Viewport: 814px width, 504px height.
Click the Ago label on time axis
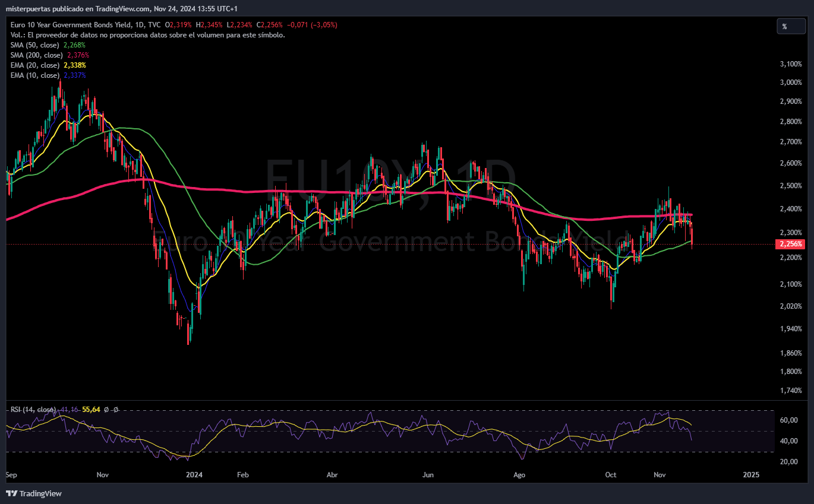coord(520,475)
